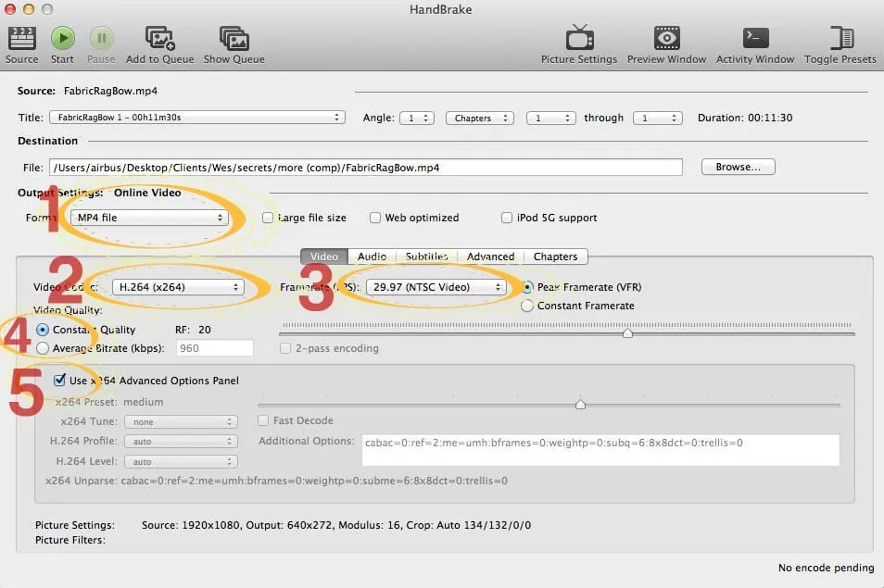Toggle the Fast Decode checkbox

(263, 420)
